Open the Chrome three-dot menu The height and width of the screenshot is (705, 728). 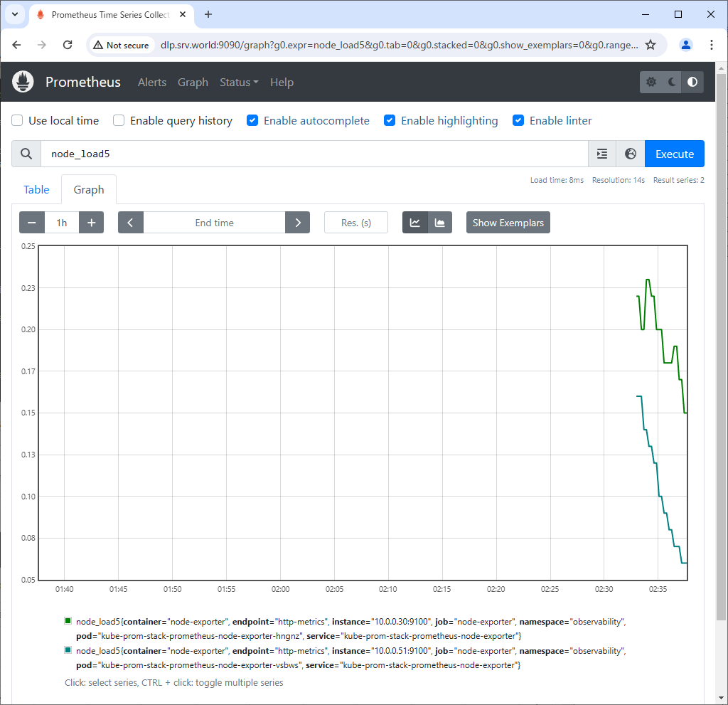(x=711, y=45)
